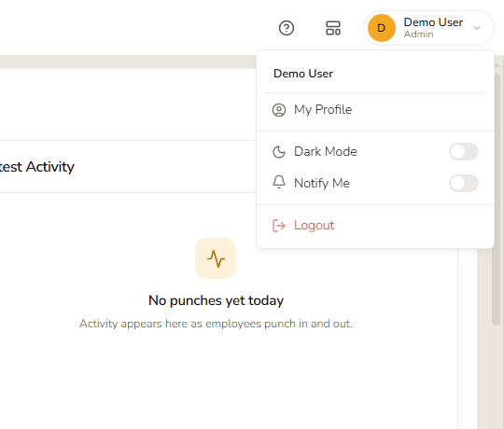Click the red logout arrow icon
The height and width of the screenshot is (429, 504).
click(x=279, y=226)
